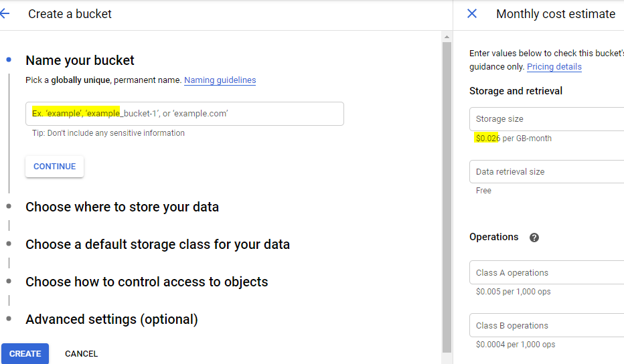Click the Data retrieval size field
The image size is (624, 364).
(x=546, y=172)
